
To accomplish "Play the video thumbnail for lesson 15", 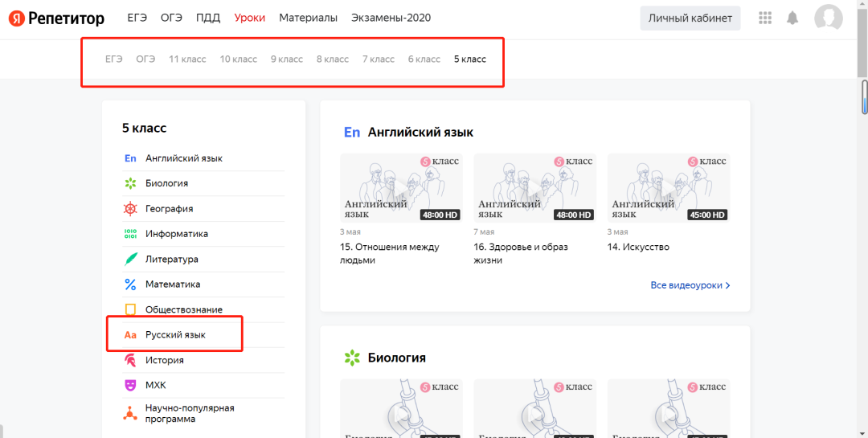I will click(401, 188).
